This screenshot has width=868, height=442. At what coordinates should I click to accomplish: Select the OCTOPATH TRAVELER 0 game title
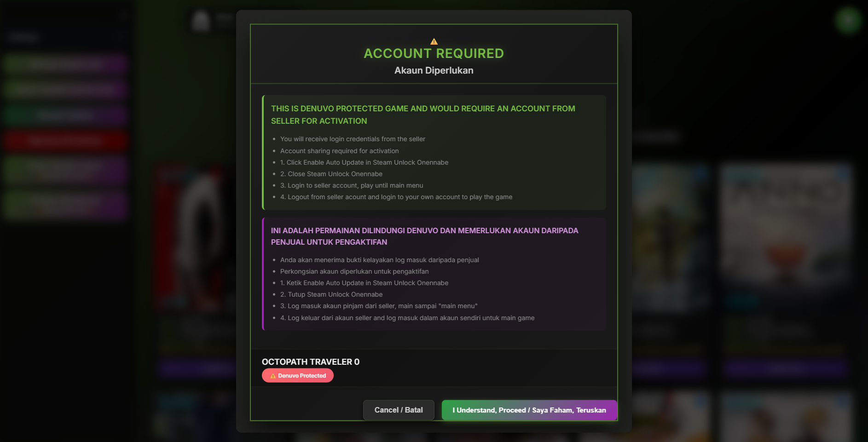point(311,362)
